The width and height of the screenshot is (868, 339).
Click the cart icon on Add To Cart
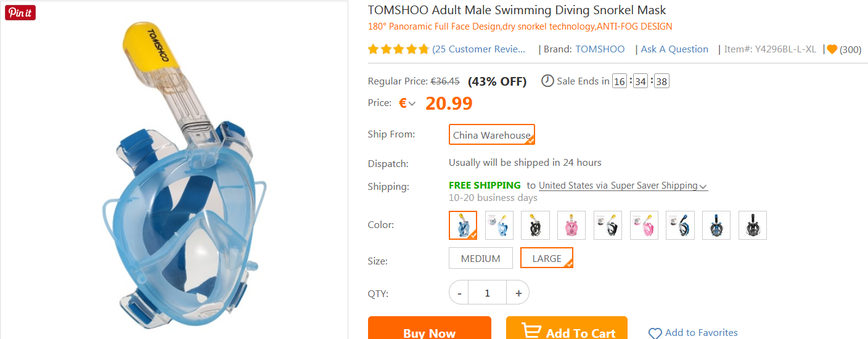pyautogui.click(x=531, y=331)
